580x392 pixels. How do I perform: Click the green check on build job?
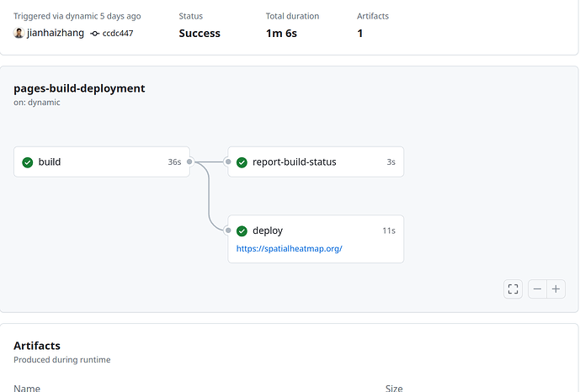pyautogui.click(x=28, y=162)
